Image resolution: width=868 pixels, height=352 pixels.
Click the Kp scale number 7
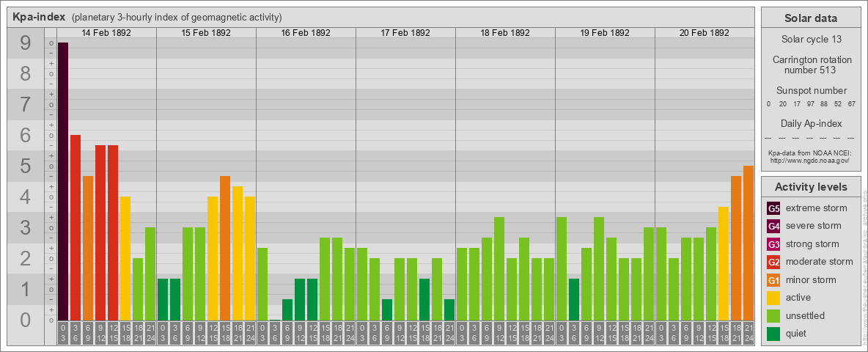(25, 105)
